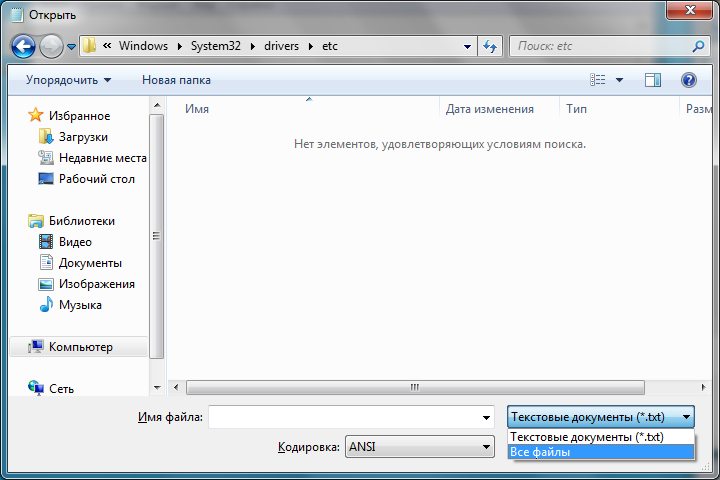Click the Имя файла text field
Viewport: 720px width, 480px height.
pos(350,417)
